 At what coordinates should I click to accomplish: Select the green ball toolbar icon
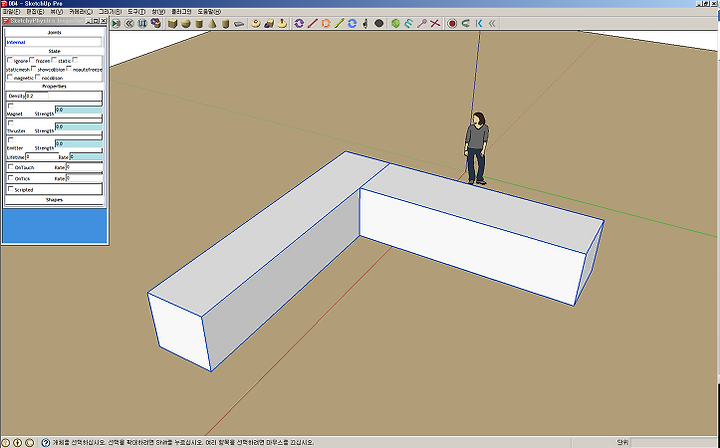click(x=395, y=23)
